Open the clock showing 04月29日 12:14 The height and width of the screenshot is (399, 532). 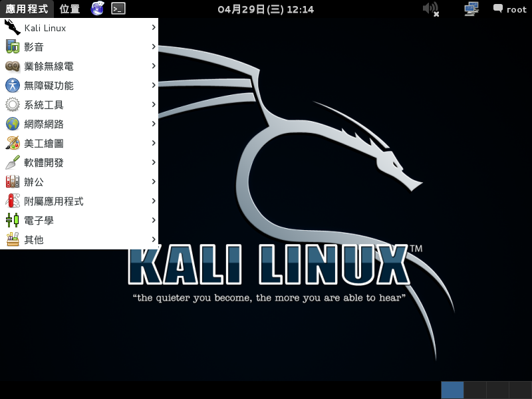(265, 9)
